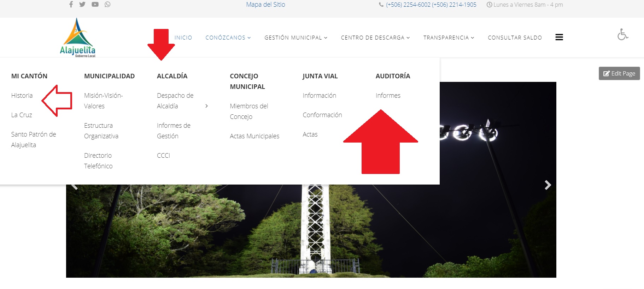This screenshot has height=289, width=644.
Task: Expand the CONÓZCANOS dropdown menu
Action: (x=228, y=37)
